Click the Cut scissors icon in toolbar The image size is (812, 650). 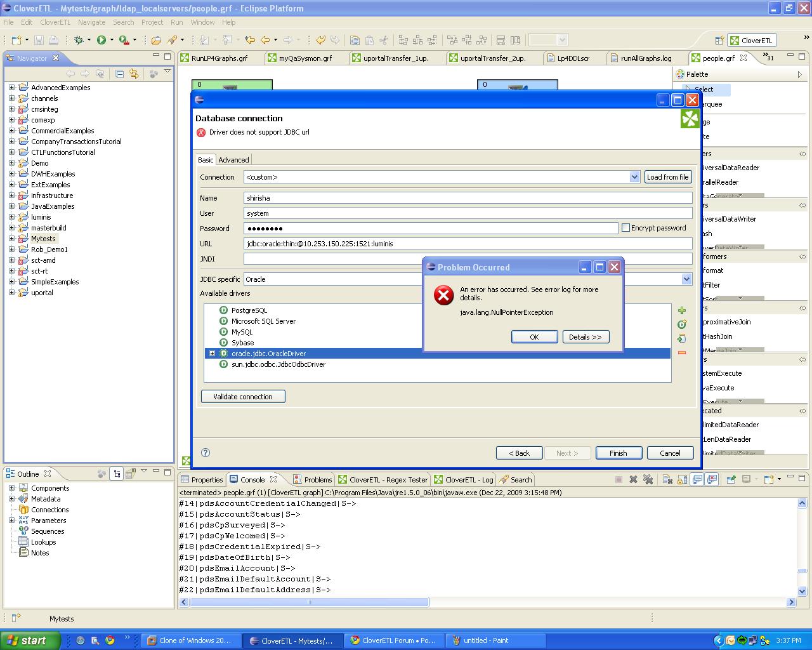click(384, 40)
